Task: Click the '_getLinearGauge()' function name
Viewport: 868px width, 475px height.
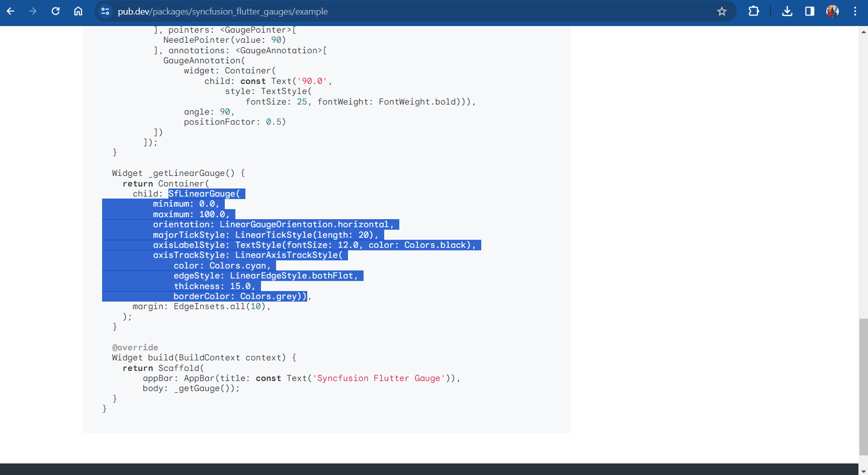Action: click(191, 173)
